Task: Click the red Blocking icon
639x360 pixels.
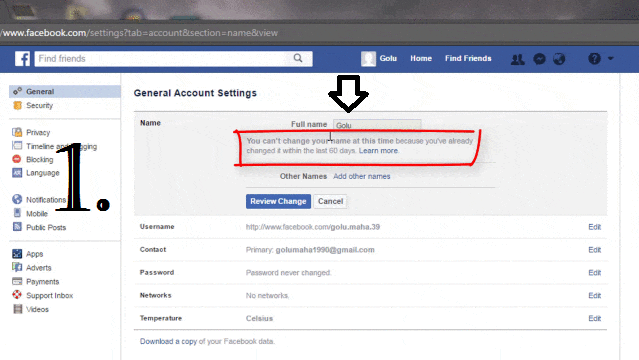Action: pyautogui.click(x=17, y=159)
